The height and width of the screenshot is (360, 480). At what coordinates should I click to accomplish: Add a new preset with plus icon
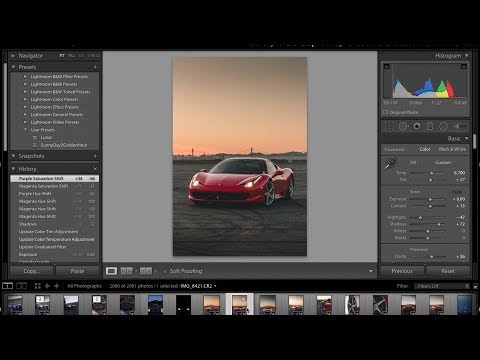point(95,67)
